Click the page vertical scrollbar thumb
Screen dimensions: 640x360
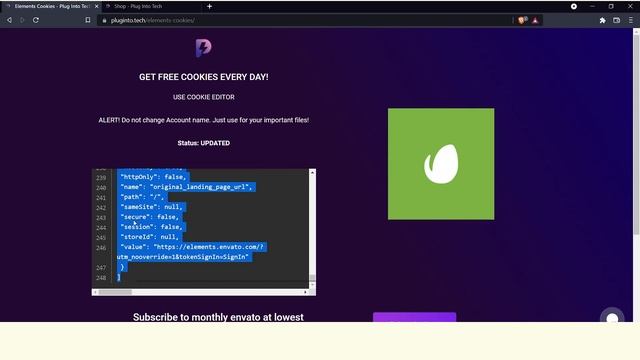pos(636,135)
